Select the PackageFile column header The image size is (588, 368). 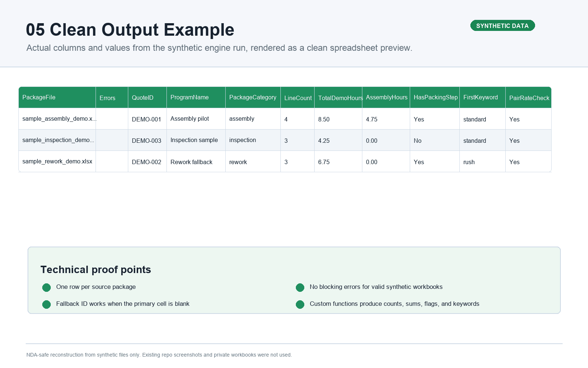(x=57, y=98)
